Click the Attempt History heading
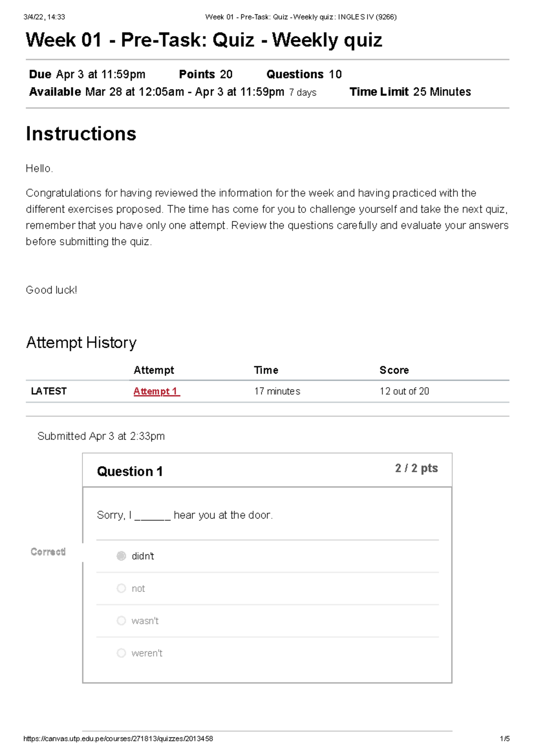The width and height of the screenshot is (534, 756). [x=81, y=342]
